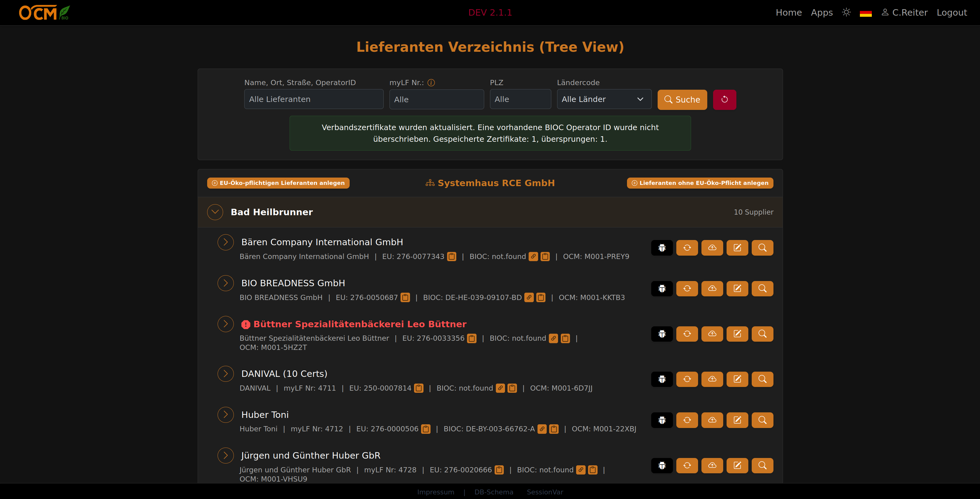This screenshot has height=499, width=980.
Task: Expand Jürgen und Günther Huber GbR node
Action: [x=226, y=455]
